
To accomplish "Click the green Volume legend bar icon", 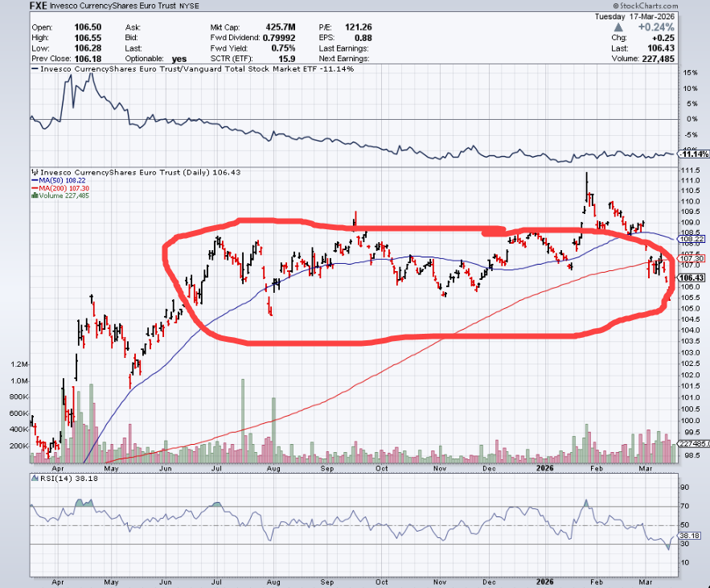I will (x=34, y=195).
